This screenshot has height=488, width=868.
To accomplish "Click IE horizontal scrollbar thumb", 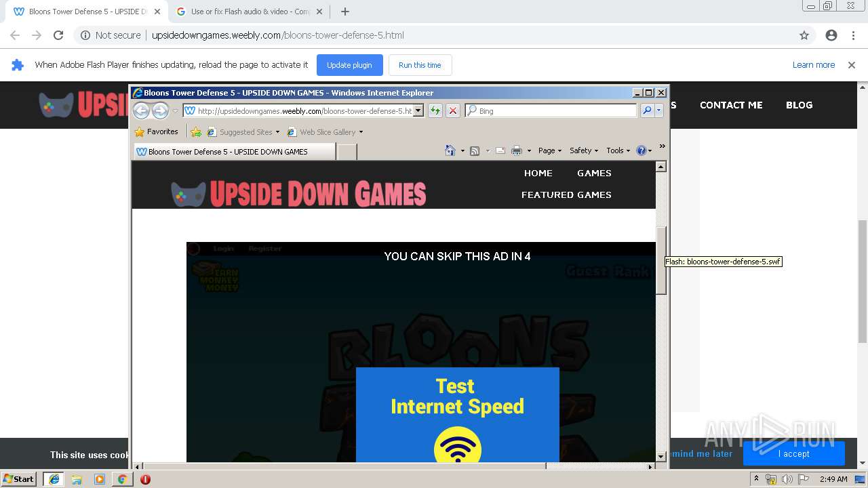I will 344,466.
